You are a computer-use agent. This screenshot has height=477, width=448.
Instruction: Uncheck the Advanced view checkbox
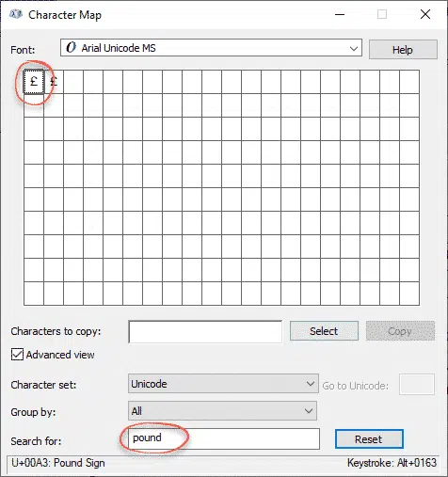click(x=17, y=355)
